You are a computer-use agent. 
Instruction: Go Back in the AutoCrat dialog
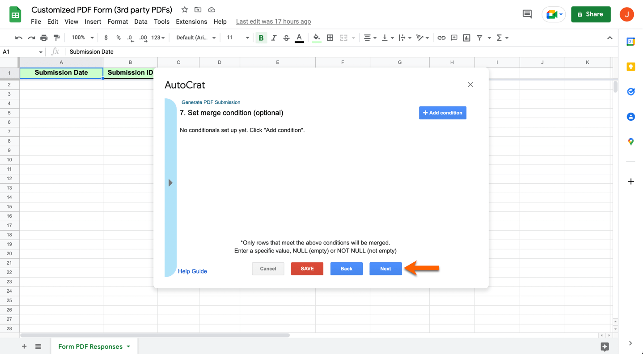coord(347,269)
